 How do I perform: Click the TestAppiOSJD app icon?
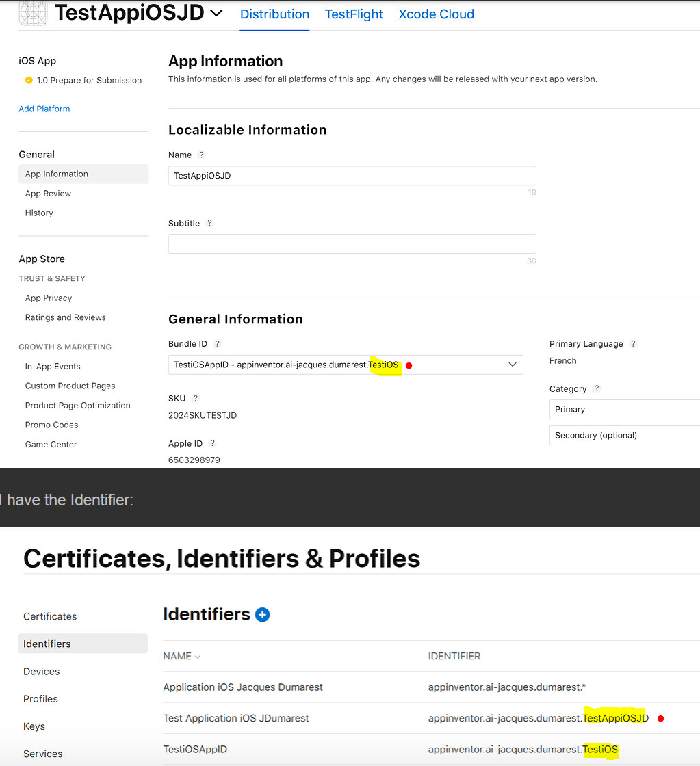pos(33,13)
